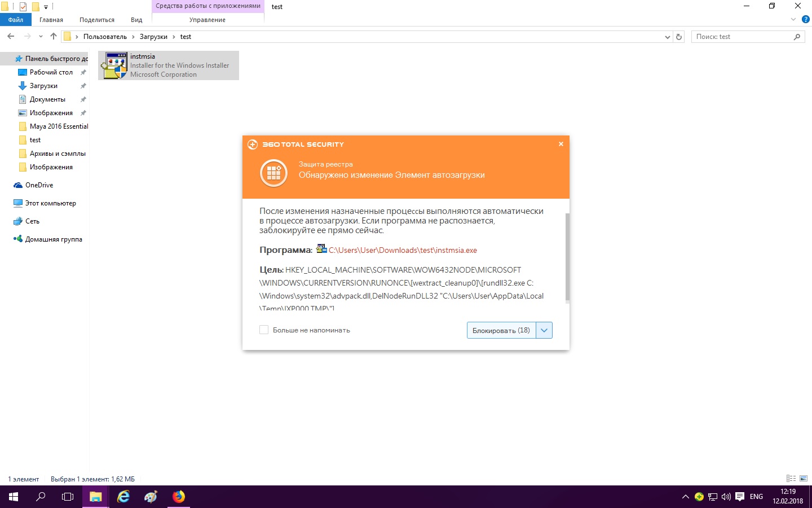
Task: Expand the breadcrumb chevron after Загрузки
Action: 174,37
